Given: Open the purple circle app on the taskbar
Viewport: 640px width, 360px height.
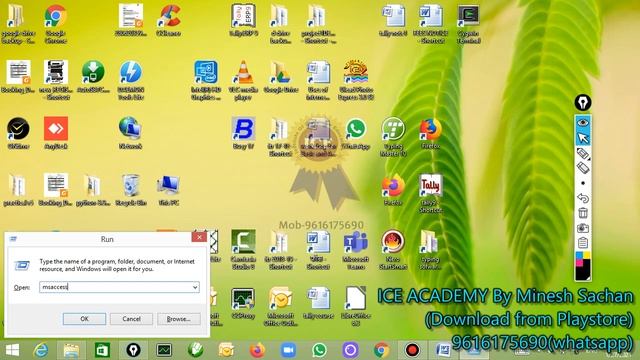Looking at the screenshot, I should tap(350, 350).
